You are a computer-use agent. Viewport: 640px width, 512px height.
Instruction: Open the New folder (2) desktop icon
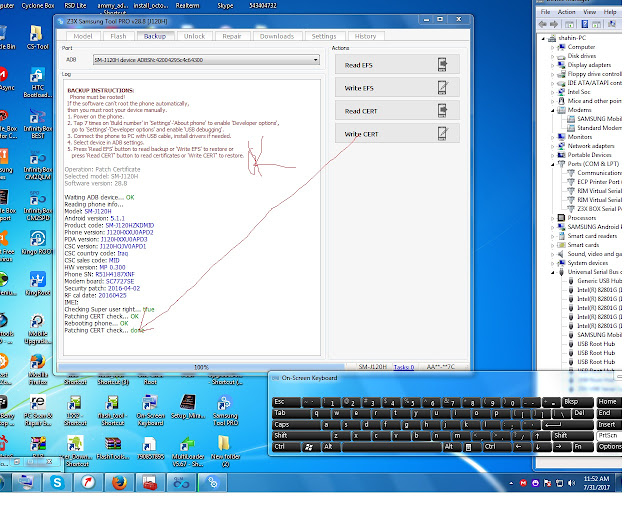point(225,451)
